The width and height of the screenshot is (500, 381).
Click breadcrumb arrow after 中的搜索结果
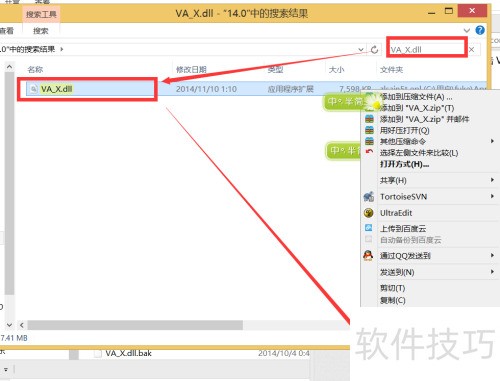[62, 49]
